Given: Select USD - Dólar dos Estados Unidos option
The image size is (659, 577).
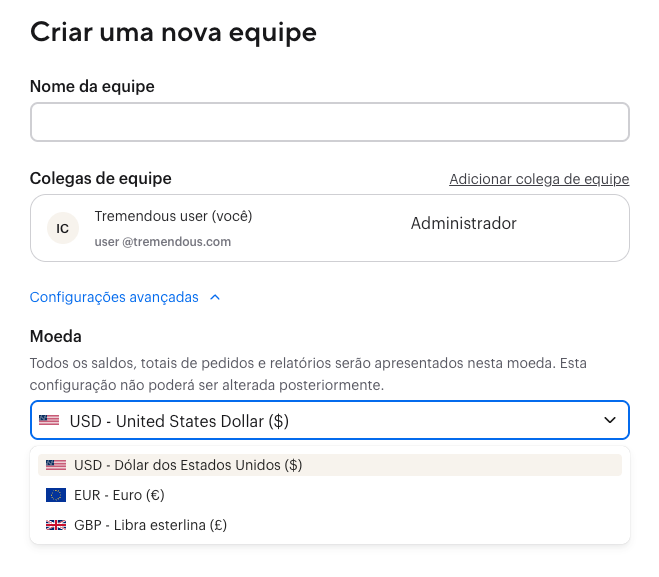Looking at the screenshot, I should [x=188, y=465].
